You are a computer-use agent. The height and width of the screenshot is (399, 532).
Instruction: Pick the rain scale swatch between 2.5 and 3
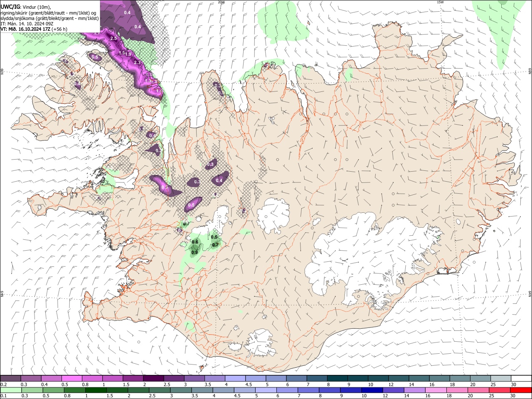159,390
